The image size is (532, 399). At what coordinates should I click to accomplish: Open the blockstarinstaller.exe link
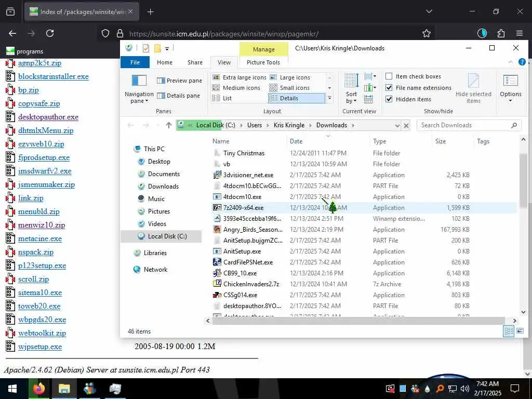(x=54, y=76)
